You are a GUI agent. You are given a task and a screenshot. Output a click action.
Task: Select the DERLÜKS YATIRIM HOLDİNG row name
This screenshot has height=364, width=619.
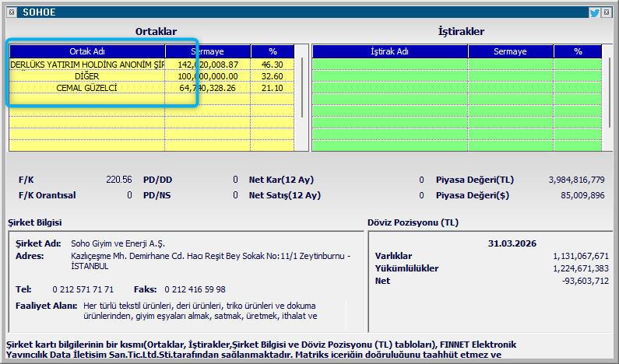coord(87,65)
